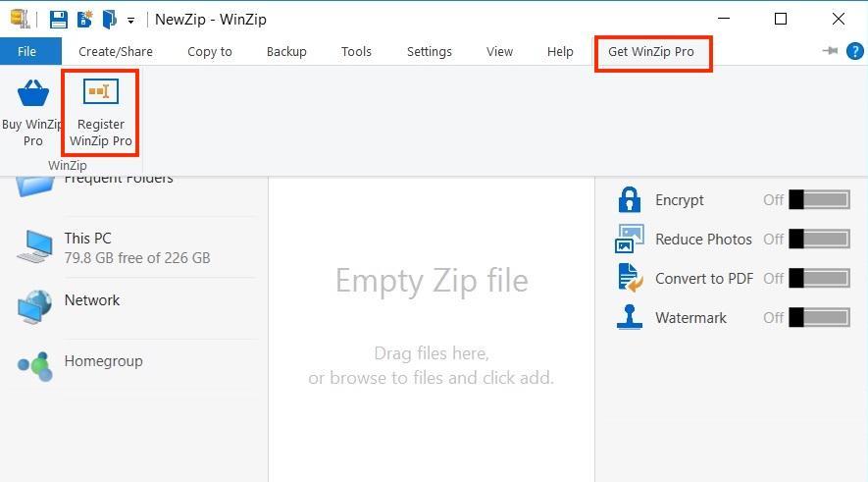
Task: Click the "79.8 GB free of 226 GB" text
Action: [137, 258]
